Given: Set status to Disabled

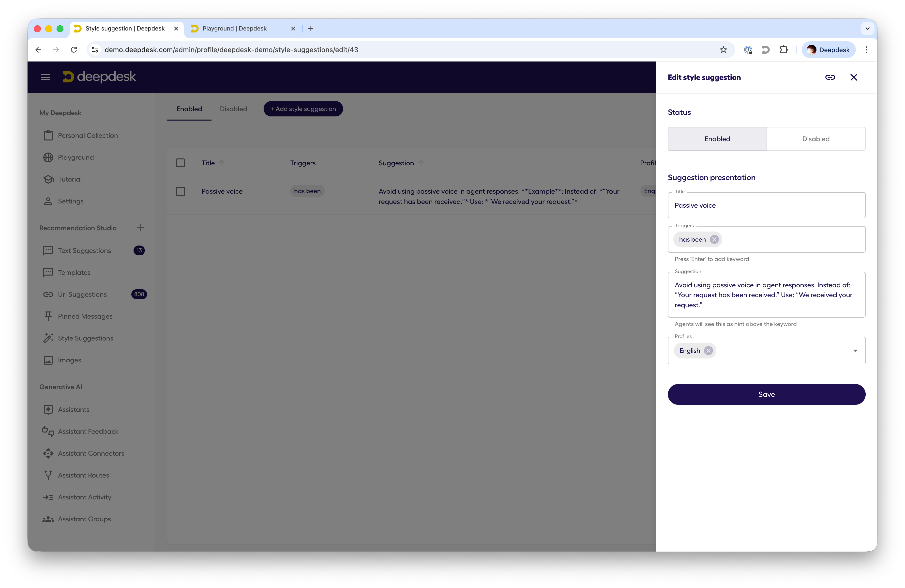Looking at the screenshot, I should (x=816, y=139).
